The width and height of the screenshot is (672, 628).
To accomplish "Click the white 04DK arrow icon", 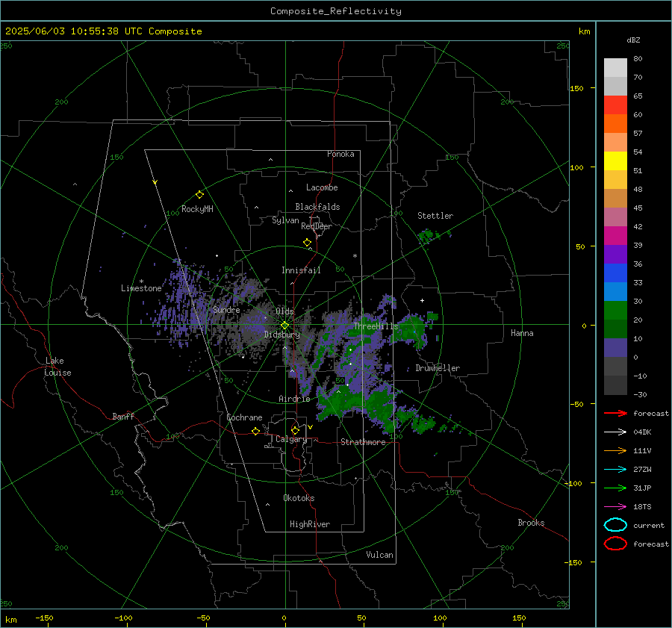I will (x=615, y=432).
